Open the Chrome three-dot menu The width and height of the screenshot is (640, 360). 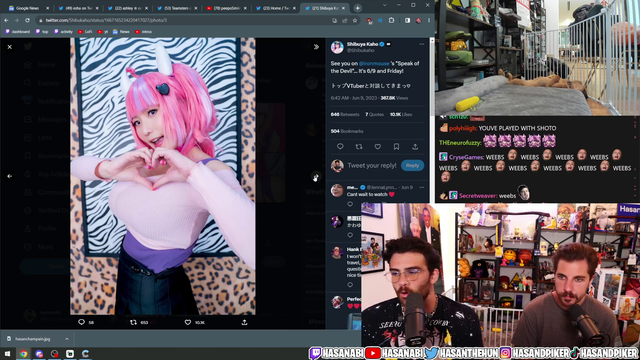[x=429, y=20]
